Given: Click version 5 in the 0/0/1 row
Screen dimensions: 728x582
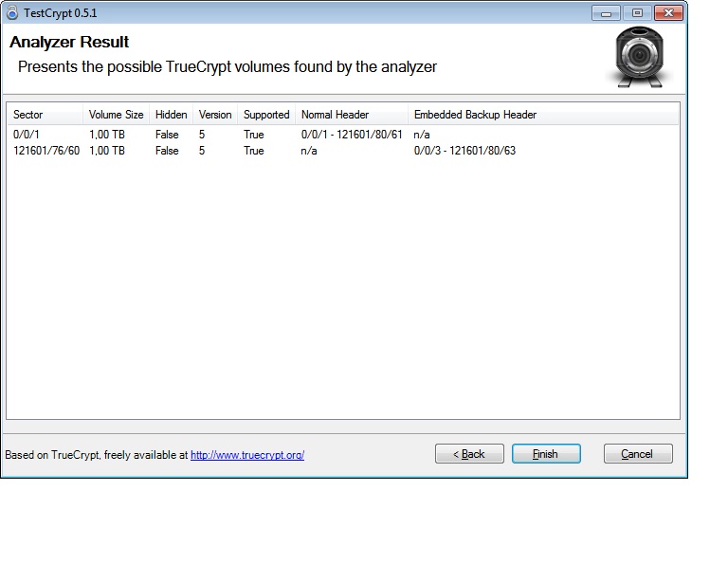Looking at the screenshot, I should tap(202, 135).
